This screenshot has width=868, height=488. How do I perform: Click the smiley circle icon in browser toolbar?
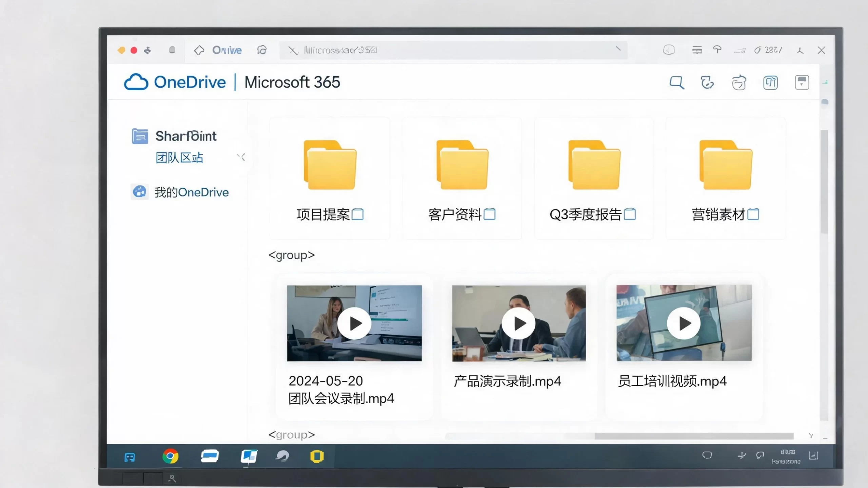click(669, 50)
